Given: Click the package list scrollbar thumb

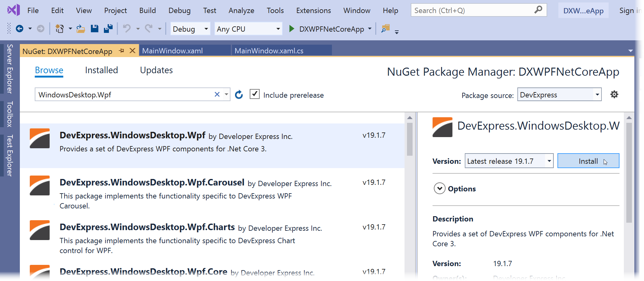Looking at the screenshot, I should tap(410, 139).
